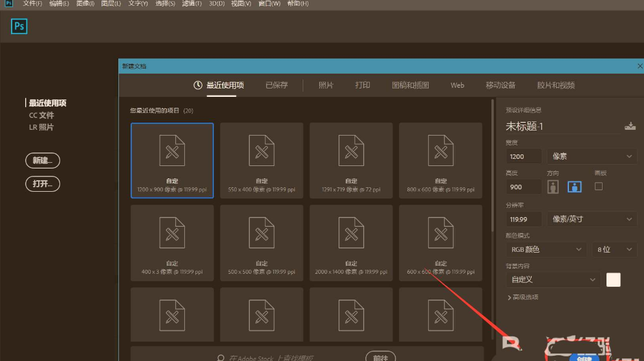The image size is (644, 361).
Task: Click the save preset icon beside 未标题-1
Action: (x=630, y=127)
